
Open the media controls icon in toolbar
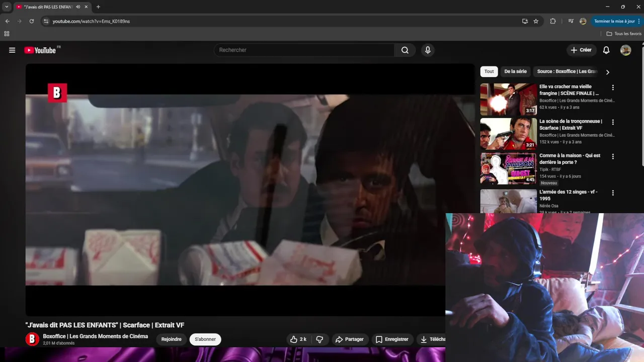tap(571, 21)
